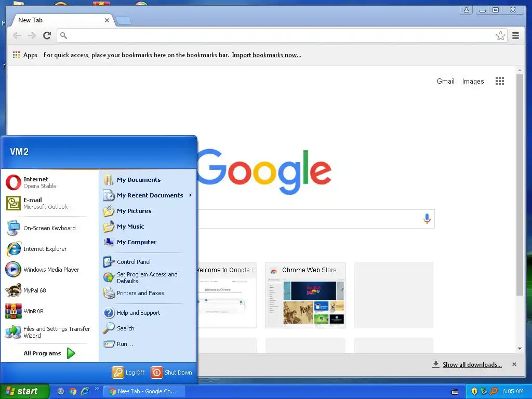Open Welcome to Google Chrome thumbnail

click(x=227, y=295)
